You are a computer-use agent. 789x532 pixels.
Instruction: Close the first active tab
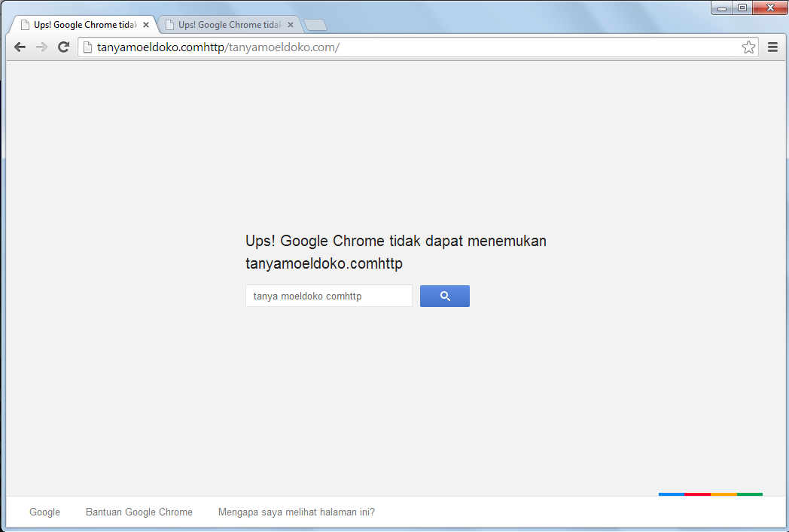[146, 25]
